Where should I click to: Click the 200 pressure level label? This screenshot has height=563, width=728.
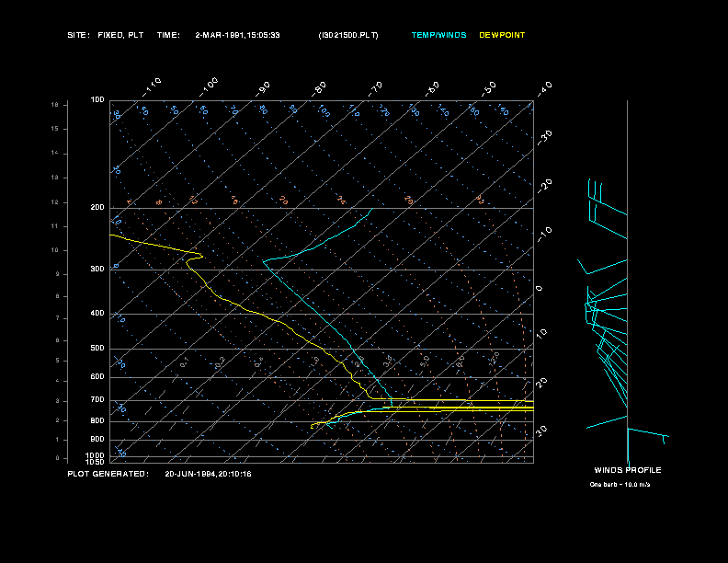tap(97, 208)
